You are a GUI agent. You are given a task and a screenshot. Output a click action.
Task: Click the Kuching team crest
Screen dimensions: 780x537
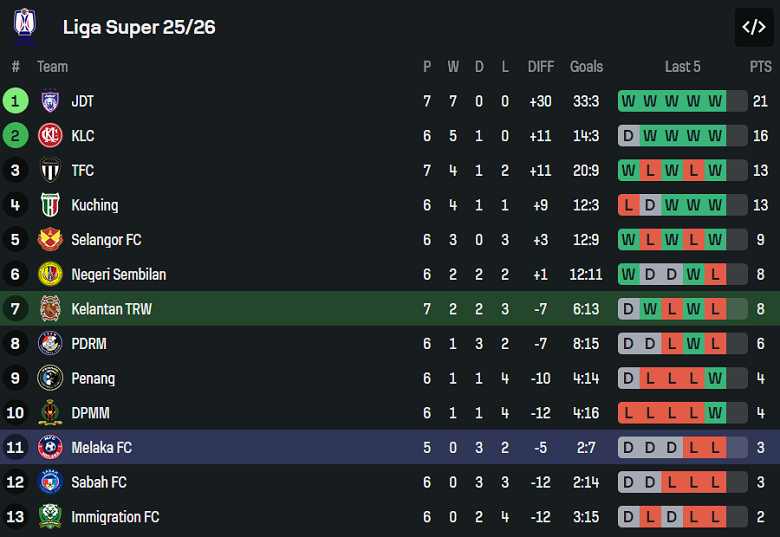[x=50, y=205]
